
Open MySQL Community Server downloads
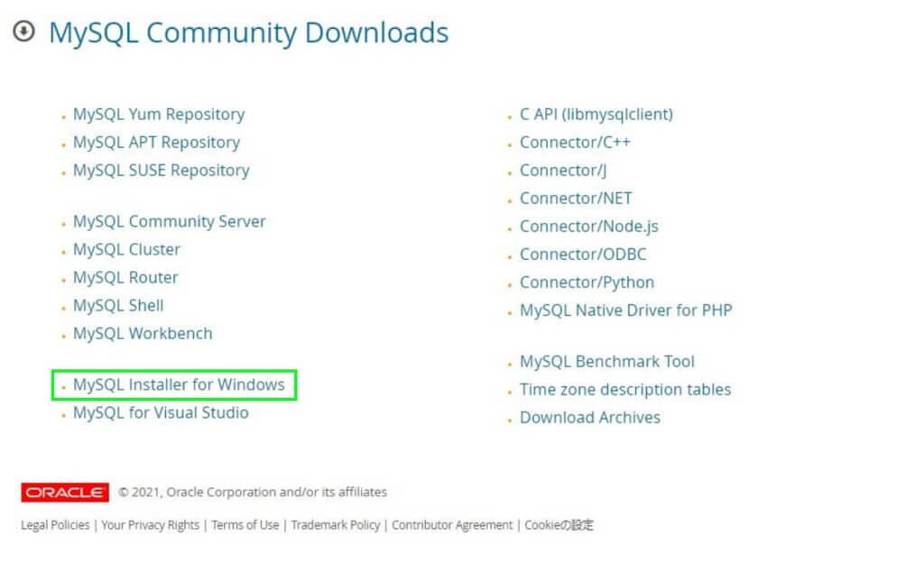(x=169, y=222)
